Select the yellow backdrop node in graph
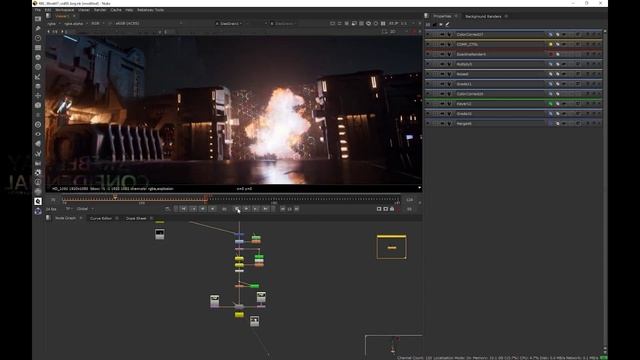Viewport: 640px width, 360px height. point(391,247)
